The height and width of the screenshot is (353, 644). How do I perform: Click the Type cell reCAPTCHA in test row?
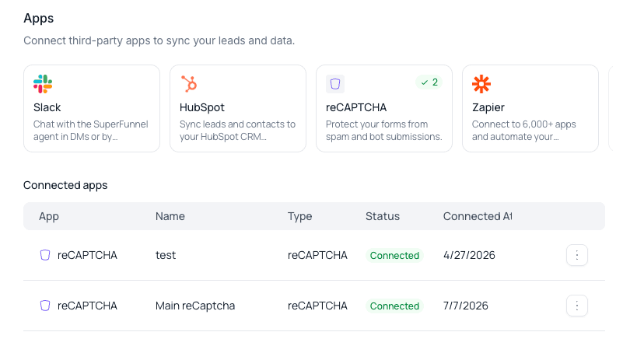tap(317, 255)
